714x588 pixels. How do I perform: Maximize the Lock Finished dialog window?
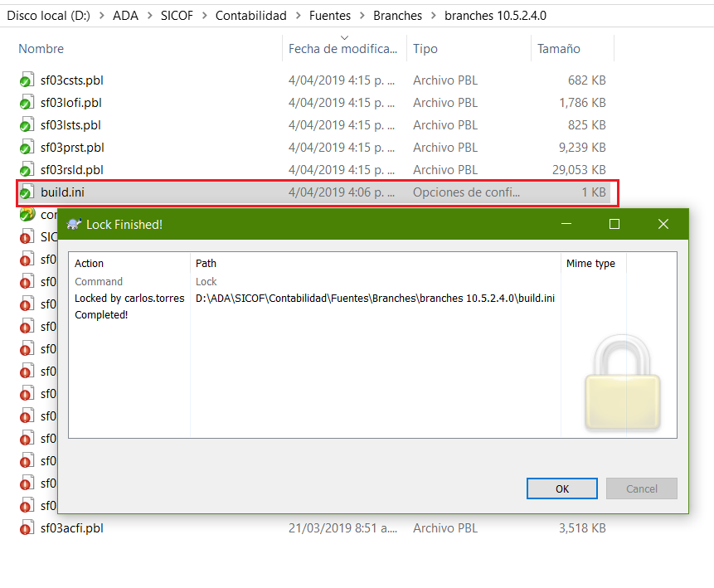coord(614,224)
